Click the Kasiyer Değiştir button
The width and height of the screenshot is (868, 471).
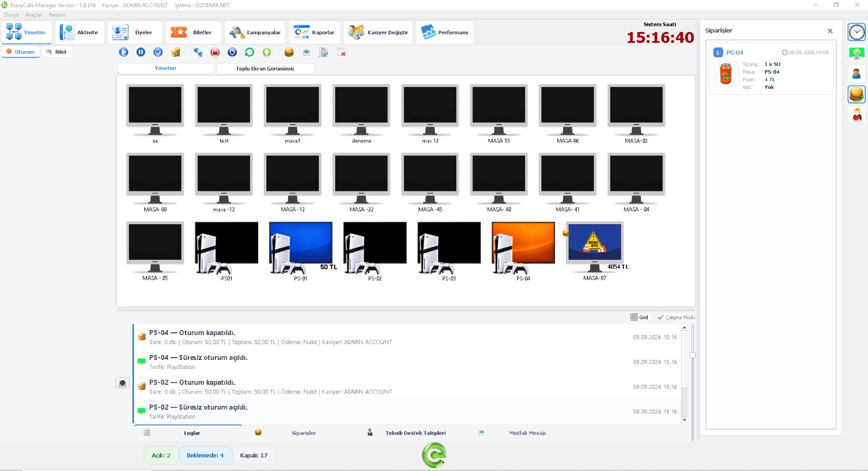(379, 33)
